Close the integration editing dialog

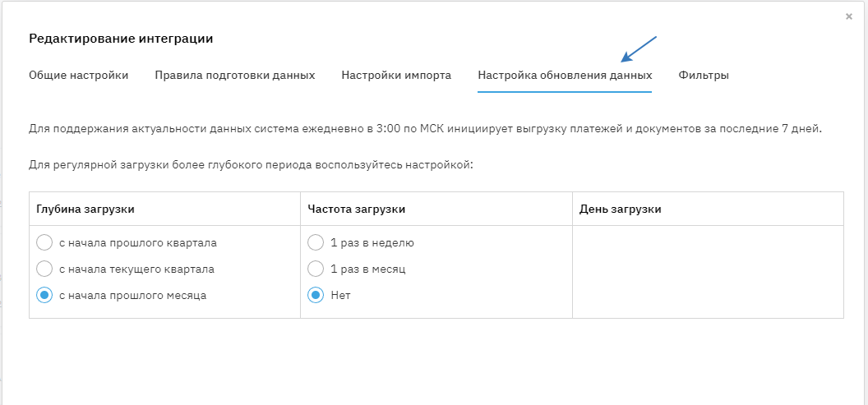coord(848,16)
